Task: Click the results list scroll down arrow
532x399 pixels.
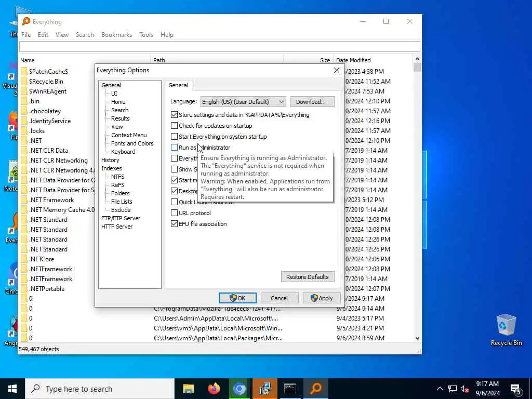Action: (x=417, y=338)
